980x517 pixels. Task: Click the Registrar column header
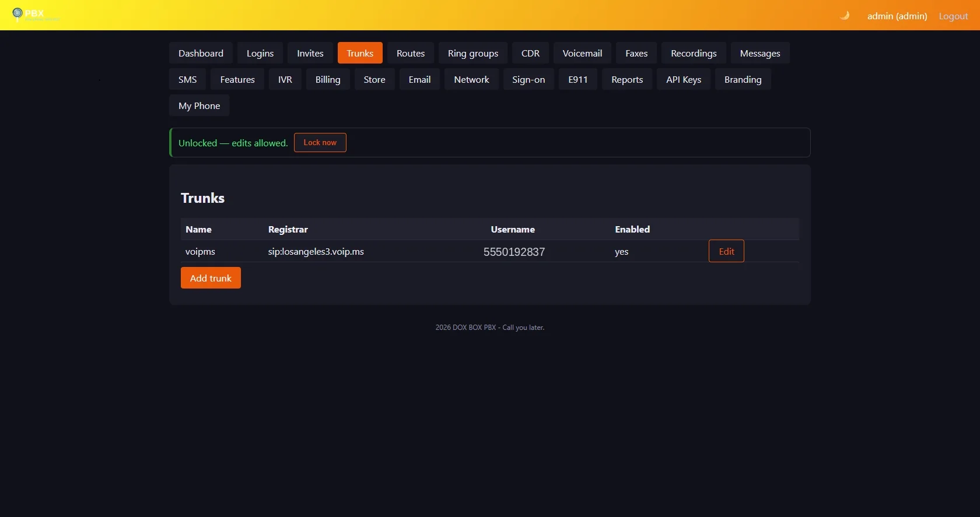tap(288, 230)
